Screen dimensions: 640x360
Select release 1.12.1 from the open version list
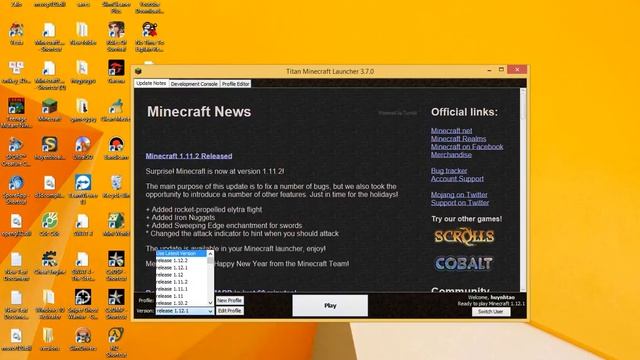point(181,268)
